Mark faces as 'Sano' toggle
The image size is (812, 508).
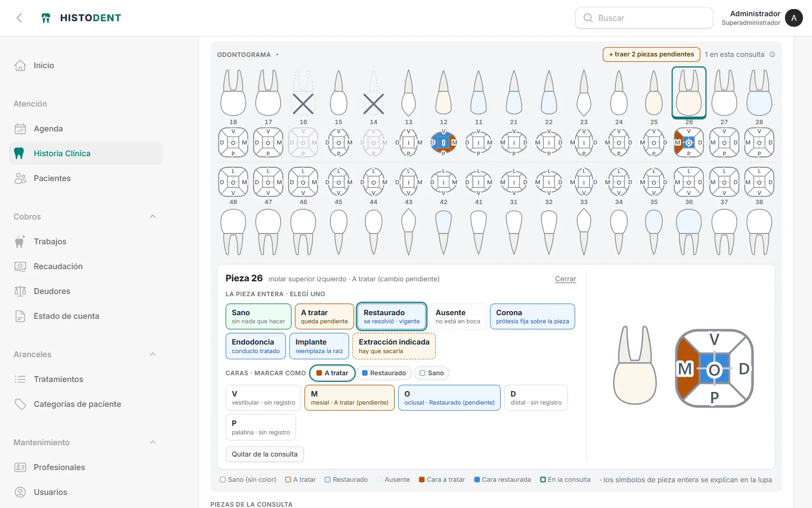(432, 373)
